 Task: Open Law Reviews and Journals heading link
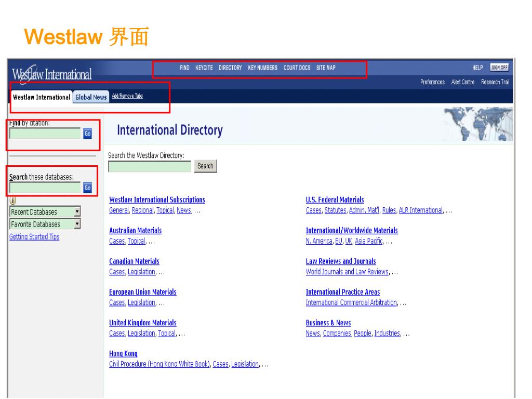coord(341,261)
